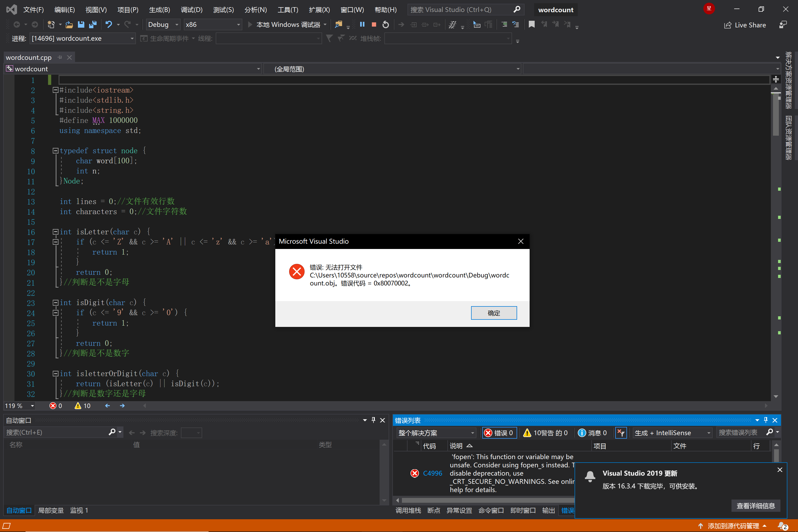Click the 确定 button in error dialog

494,313
